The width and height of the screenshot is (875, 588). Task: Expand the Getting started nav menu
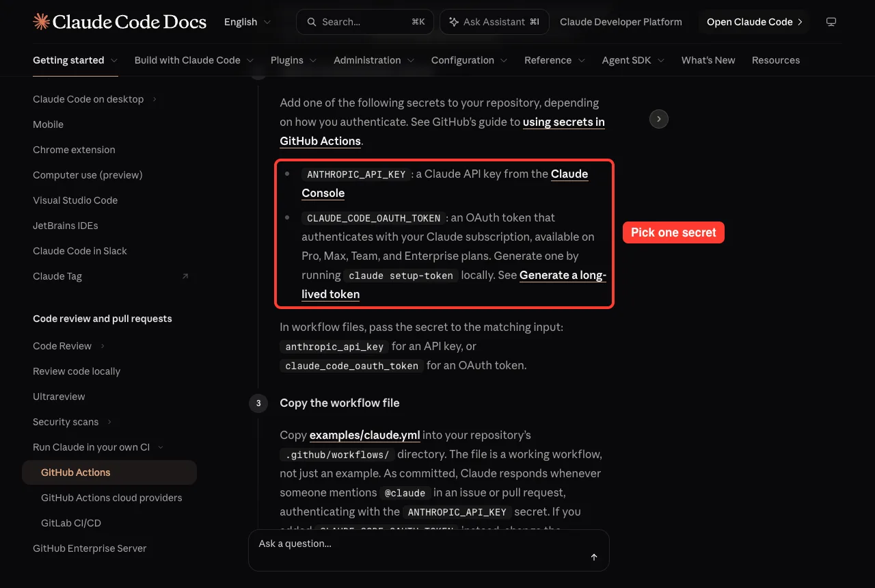pos(75,60)
